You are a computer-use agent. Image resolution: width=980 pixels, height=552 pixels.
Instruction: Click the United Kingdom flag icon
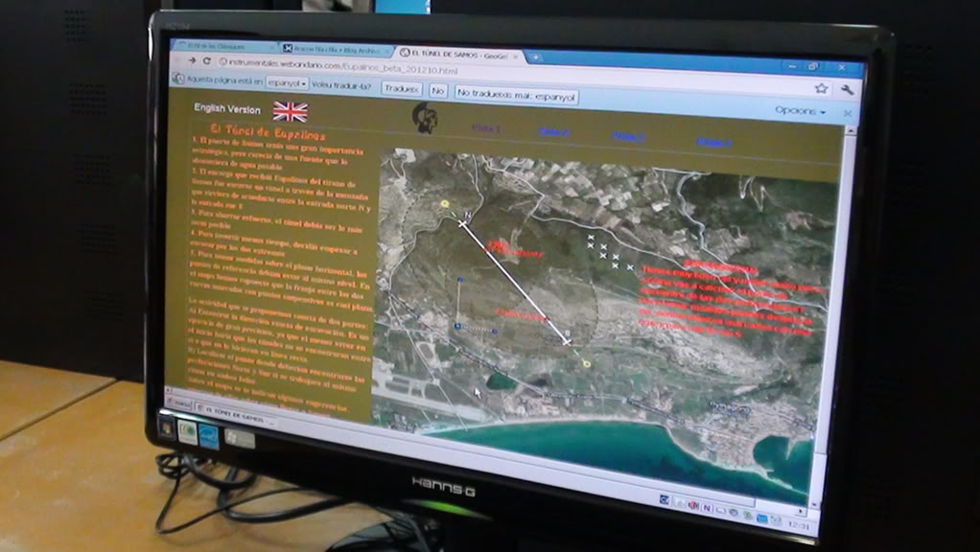(290, 112)
